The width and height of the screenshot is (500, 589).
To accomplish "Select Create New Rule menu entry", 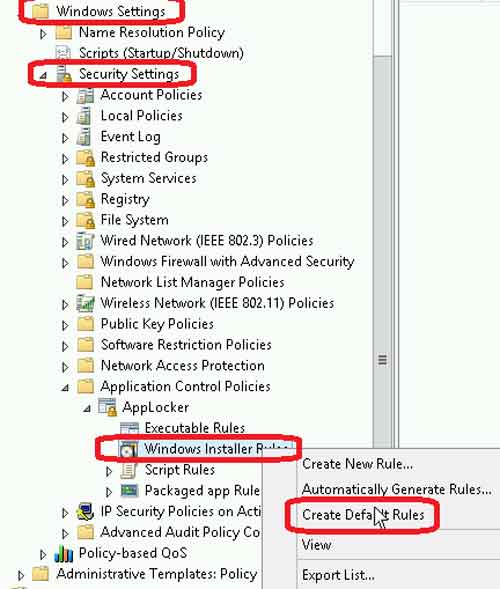I will tap(357, 464).
